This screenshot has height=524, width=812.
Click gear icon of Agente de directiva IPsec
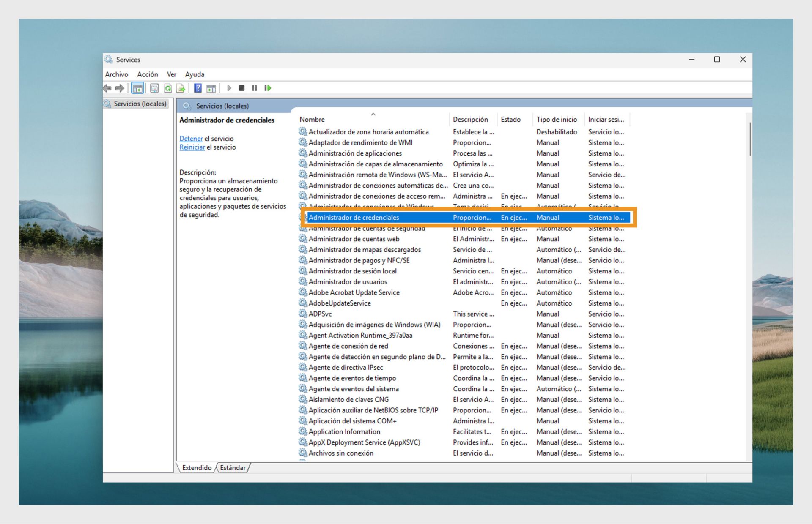(x=303, y=367)
